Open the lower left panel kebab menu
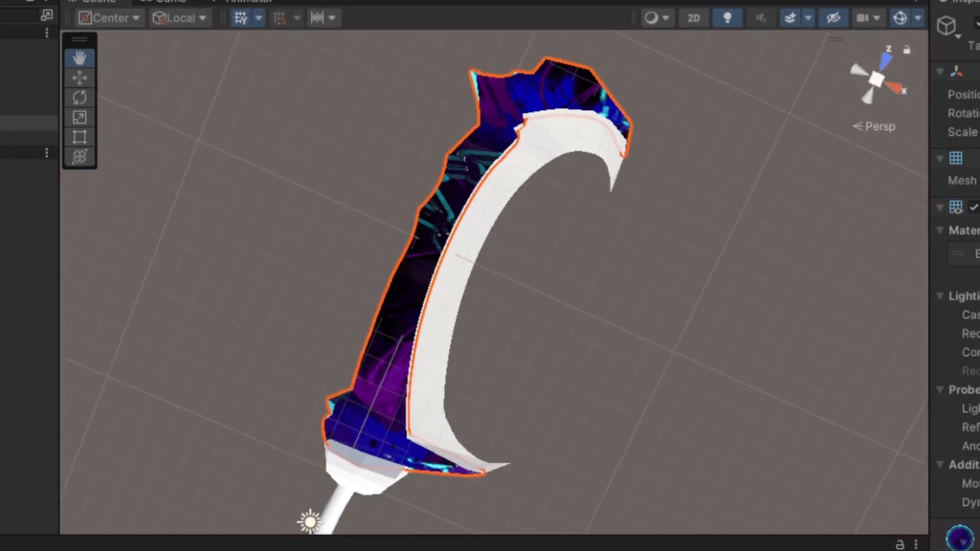This screenshot has height=551, width=980. coord(47,153)
